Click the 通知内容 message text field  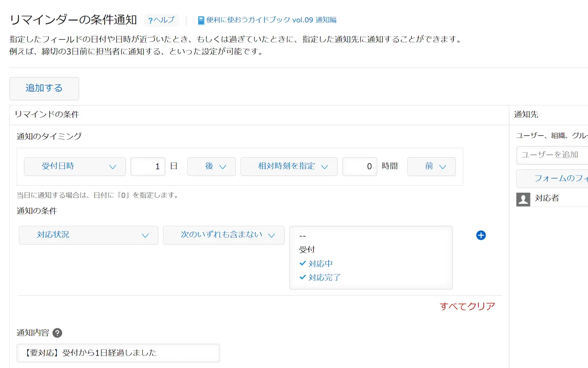tap(118, 353)
